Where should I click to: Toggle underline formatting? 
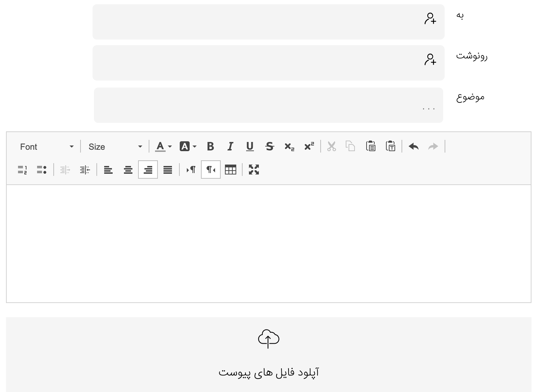tap(250, 146)
